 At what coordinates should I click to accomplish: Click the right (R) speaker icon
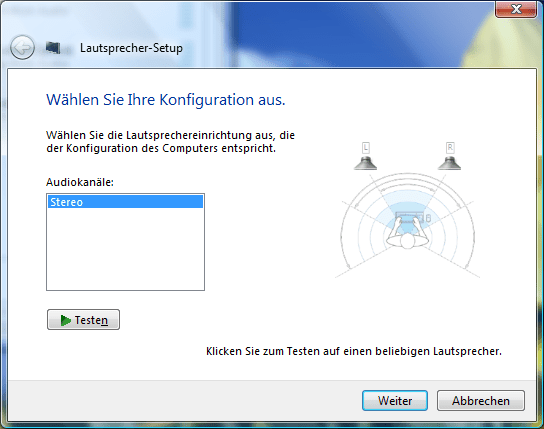[450, 163]
